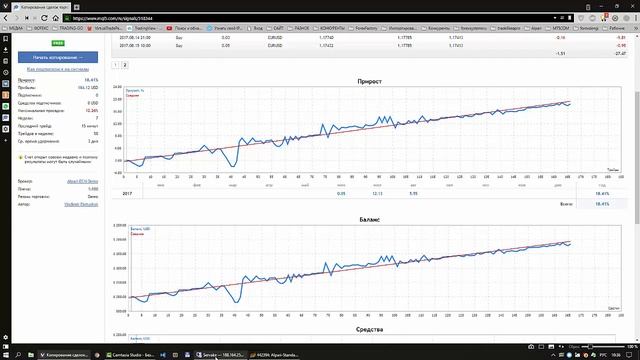Open the Bookmarks side panel
This screenshot has width=640, height=360.
(x=6, y=38)
